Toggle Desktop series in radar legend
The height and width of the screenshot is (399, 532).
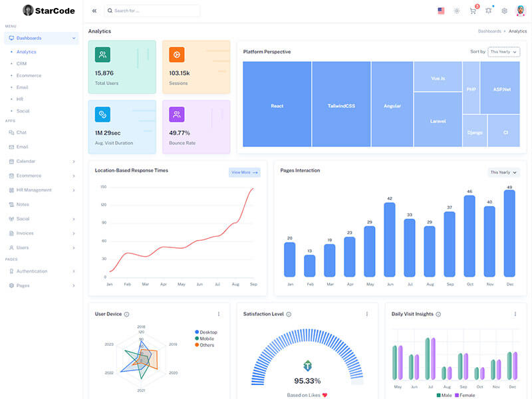click(205, 332)
